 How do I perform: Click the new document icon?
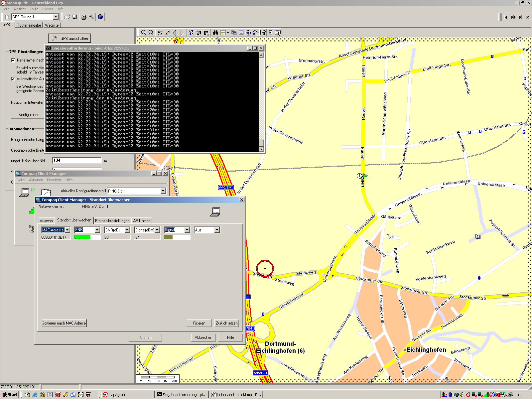7,17
